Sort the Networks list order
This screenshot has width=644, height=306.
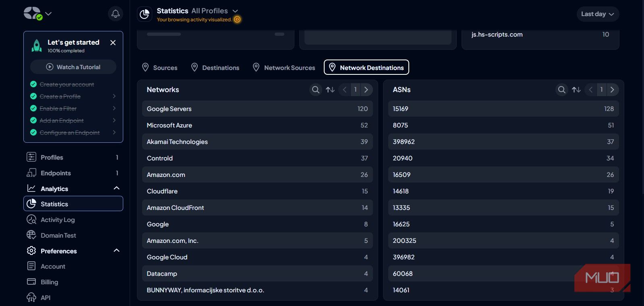[330, 90]
